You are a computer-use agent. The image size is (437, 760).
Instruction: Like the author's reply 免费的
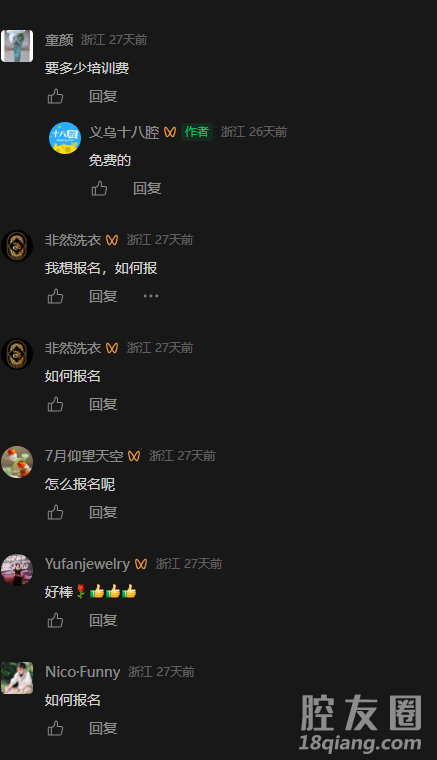(x=99, y=189)
